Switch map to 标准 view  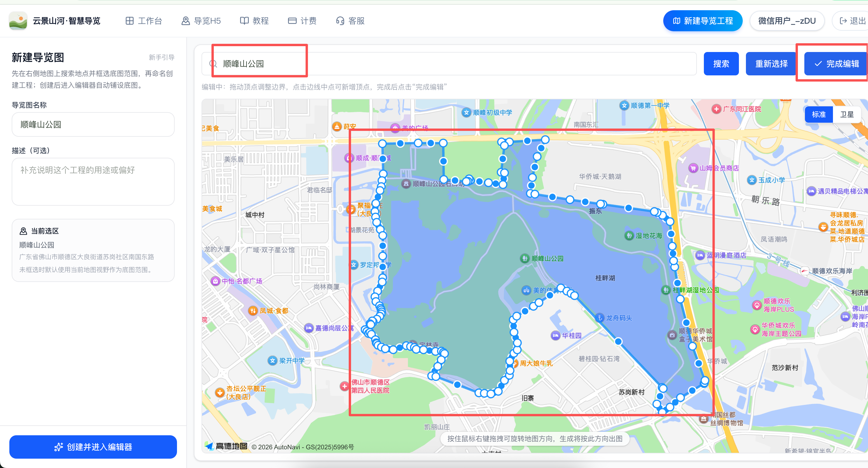click(818, 115)
